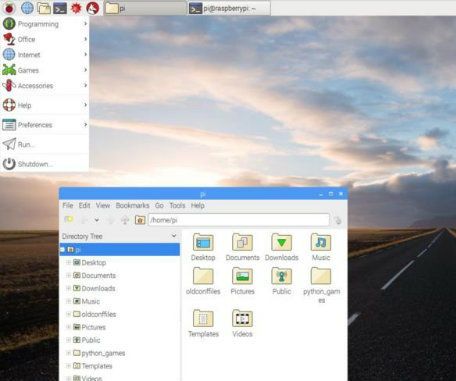Select Templates in the directory tree
This screenshot has width=456, height=381.
[x=97, y=366]
